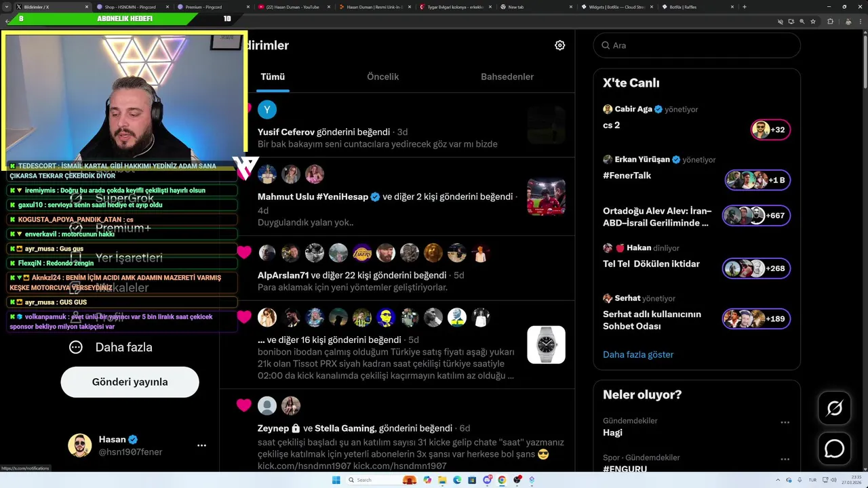This screenshot has width=868, height=488.
Task: Click the search magnifier icon beside Ara
Action: 606,45
